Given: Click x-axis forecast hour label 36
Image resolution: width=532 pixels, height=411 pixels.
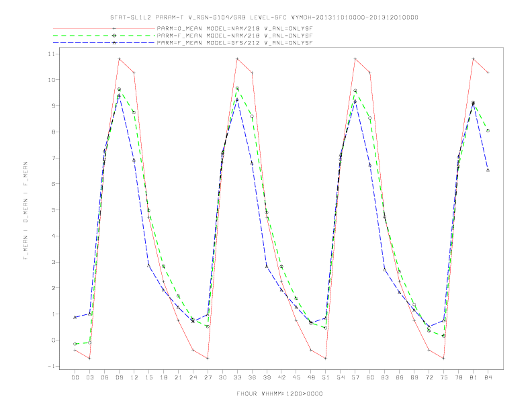Looking at the screenshot, I should 252,377.
